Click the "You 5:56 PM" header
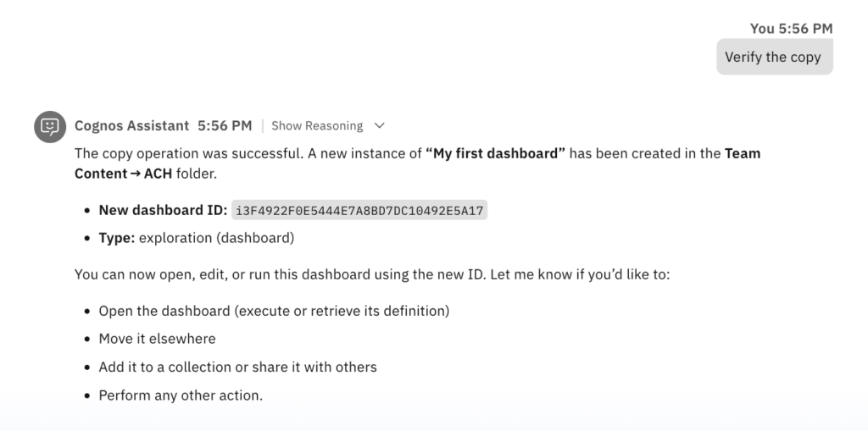 (x=791, y=29)
